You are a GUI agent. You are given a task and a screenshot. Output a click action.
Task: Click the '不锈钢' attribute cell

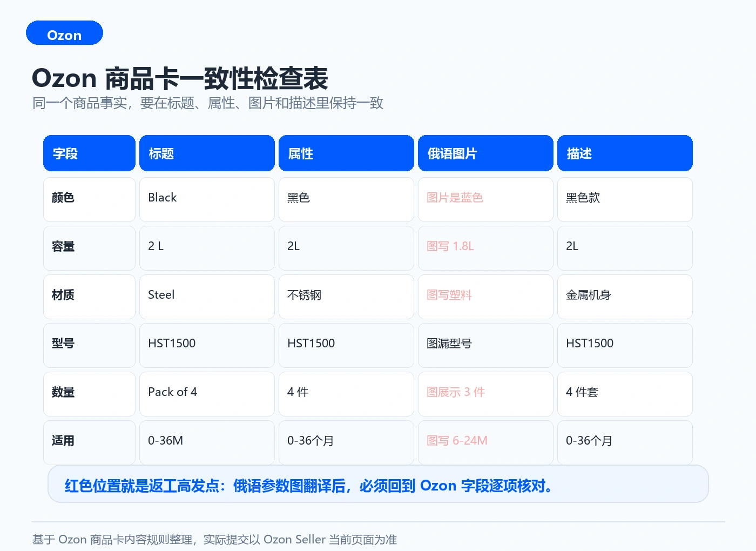tap(346, 297)
